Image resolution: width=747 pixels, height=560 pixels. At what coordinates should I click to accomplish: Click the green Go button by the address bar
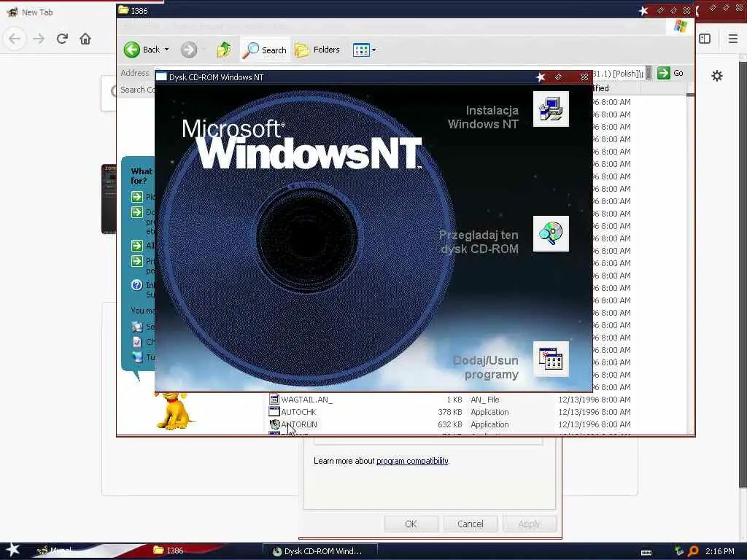(x=671, y=73)
